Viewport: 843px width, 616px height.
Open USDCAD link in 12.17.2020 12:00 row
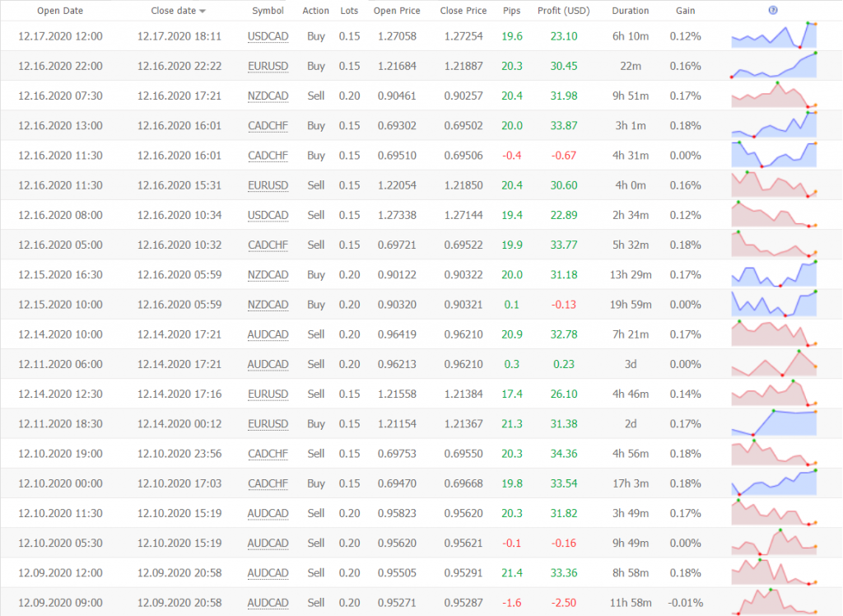pos(268,36)
